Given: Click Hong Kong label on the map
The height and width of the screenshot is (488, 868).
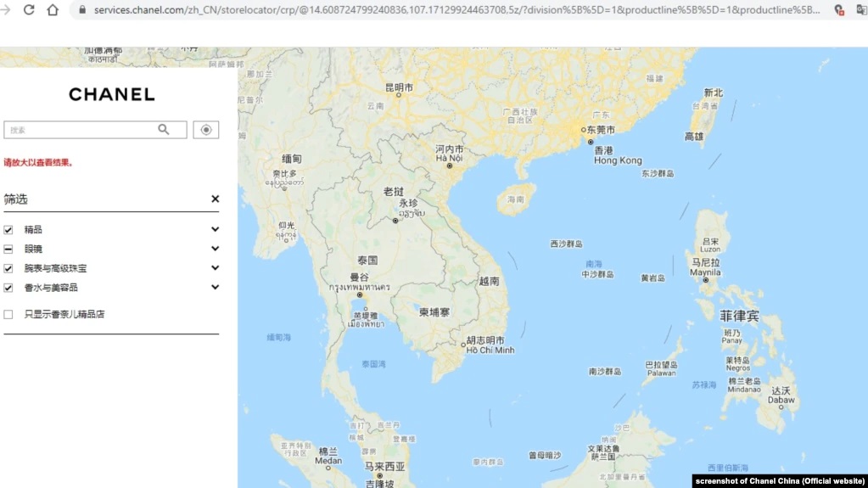Looking at the screenshot, I should pyautogui.click(x=618, y=160).
